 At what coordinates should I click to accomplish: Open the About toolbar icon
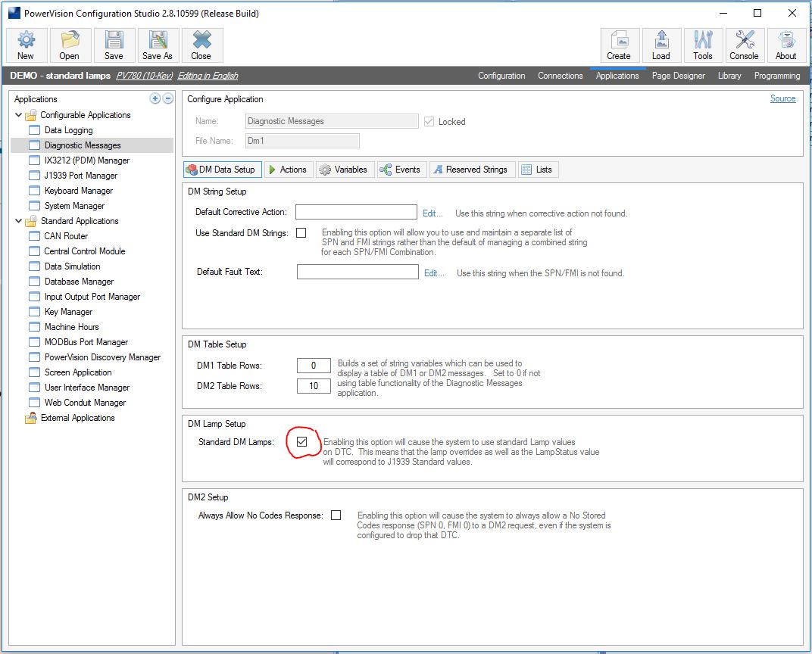(786, 40)
